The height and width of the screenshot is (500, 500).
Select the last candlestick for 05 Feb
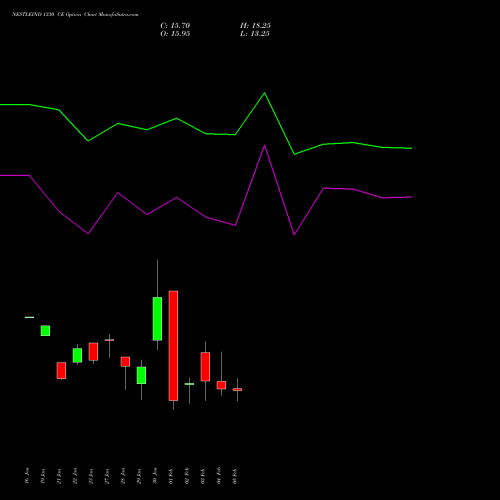coord(237,389)
